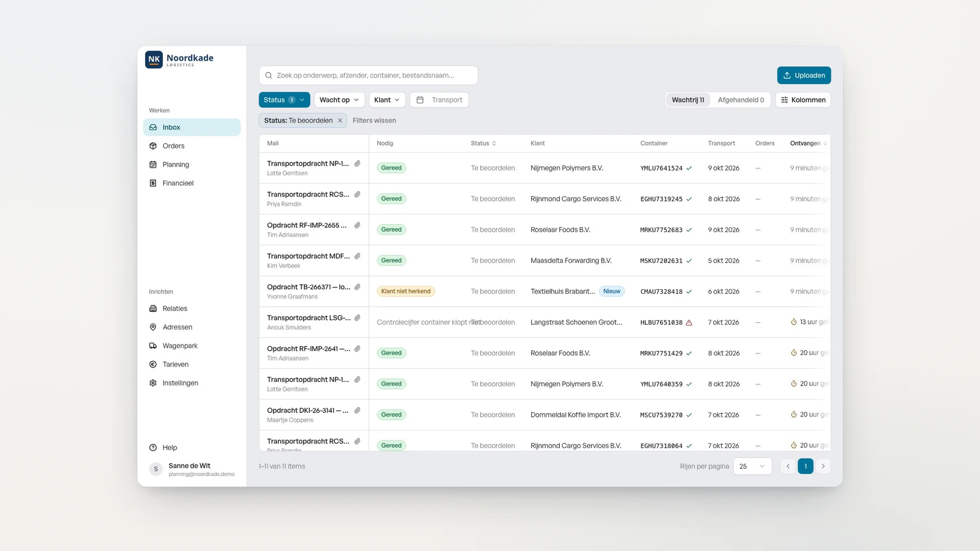This screenshot has width=980, height=551.
Task: Open the Help page
Action: 192,447
